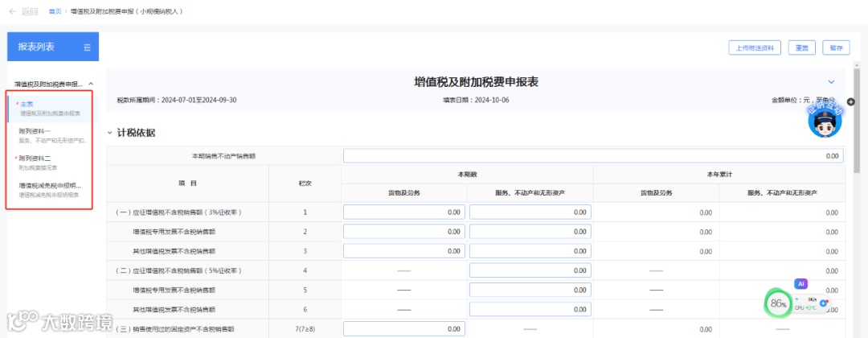
Task: Click row 4 服务、不动产和无形资产 amount input
Action: pos(530,270)
